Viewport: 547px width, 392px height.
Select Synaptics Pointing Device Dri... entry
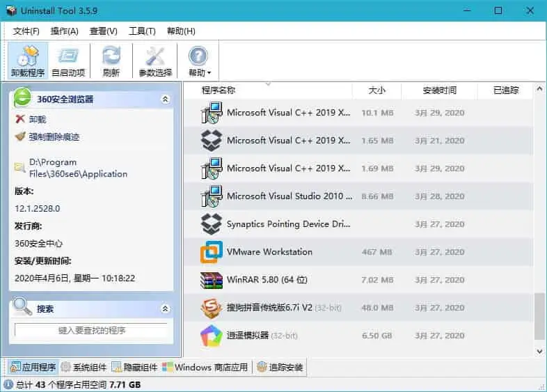289,224
